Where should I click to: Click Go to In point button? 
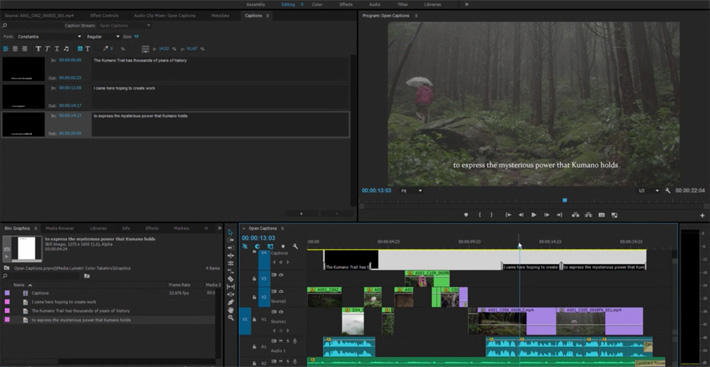509,215
